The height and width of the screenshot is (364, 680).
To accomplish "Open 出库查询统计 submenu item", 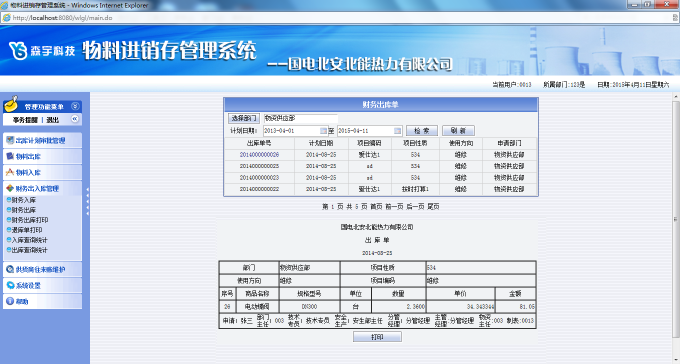I will pos(30,250).
